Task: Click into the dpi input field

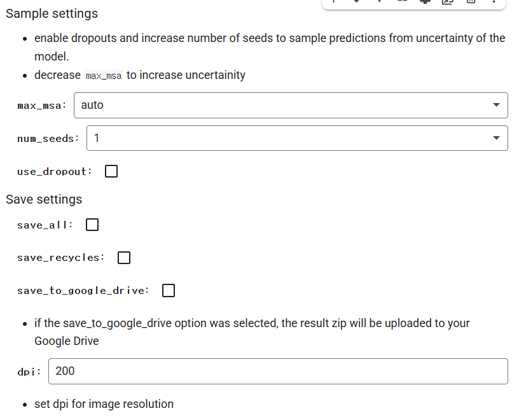Action: (278, 372)
